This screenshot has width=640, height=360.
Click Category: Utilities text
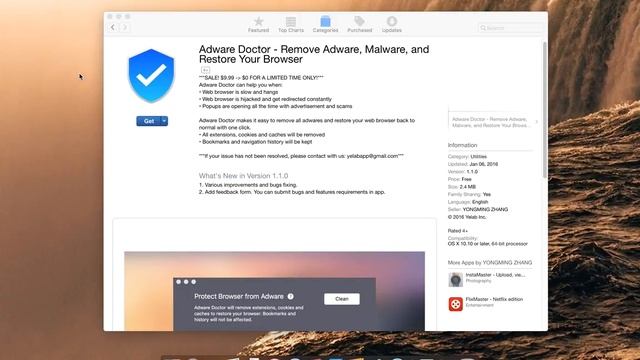[467, 157]
